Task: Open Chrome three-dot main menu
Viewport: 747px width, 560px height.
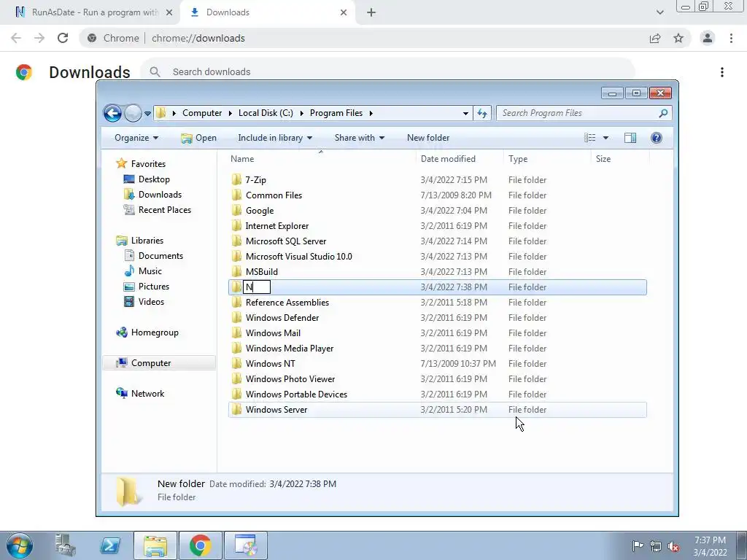Action: click(731, 38)
